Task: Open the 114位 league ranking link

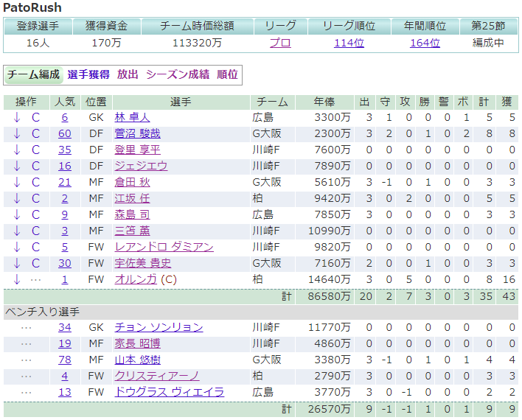Action: pyautogui.click(x=349, y=43)
